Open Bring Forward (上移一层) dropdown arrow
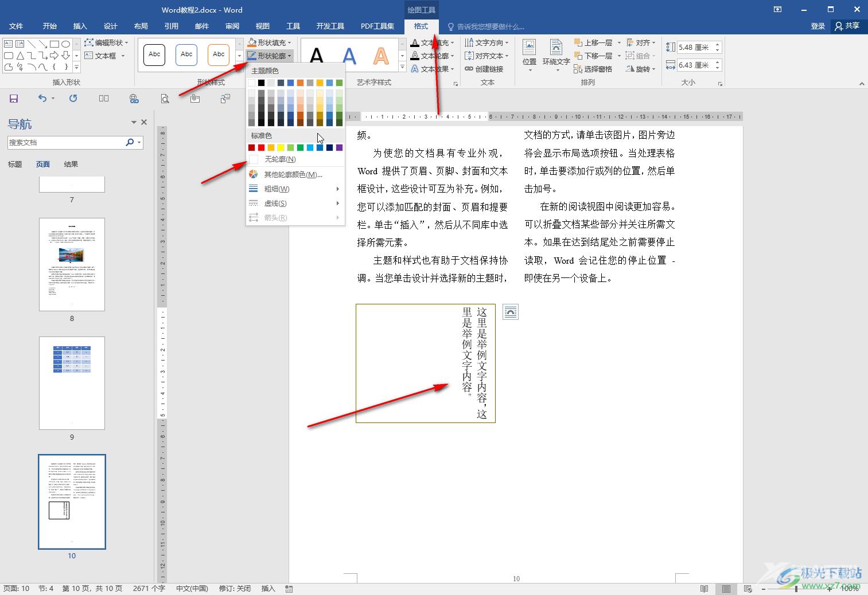The image size is (868, 595). pos(619,42)
